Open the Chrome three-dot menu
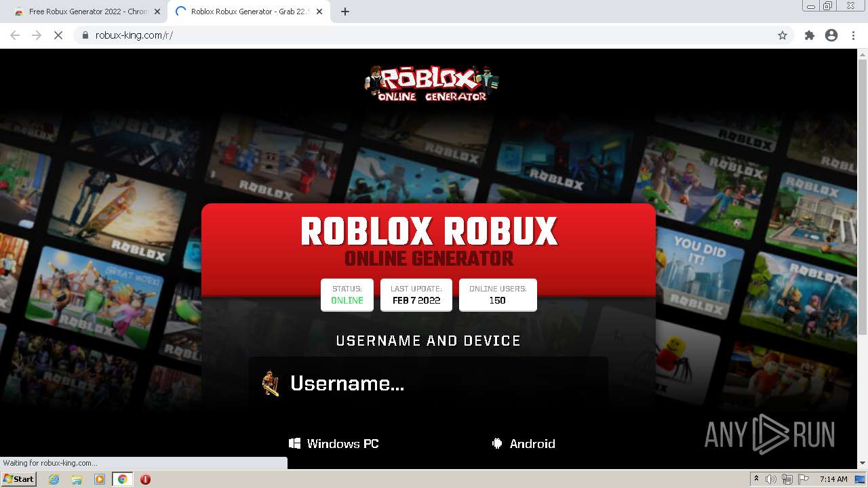Viewport: 868px width, 488px height. coord(853,35)
